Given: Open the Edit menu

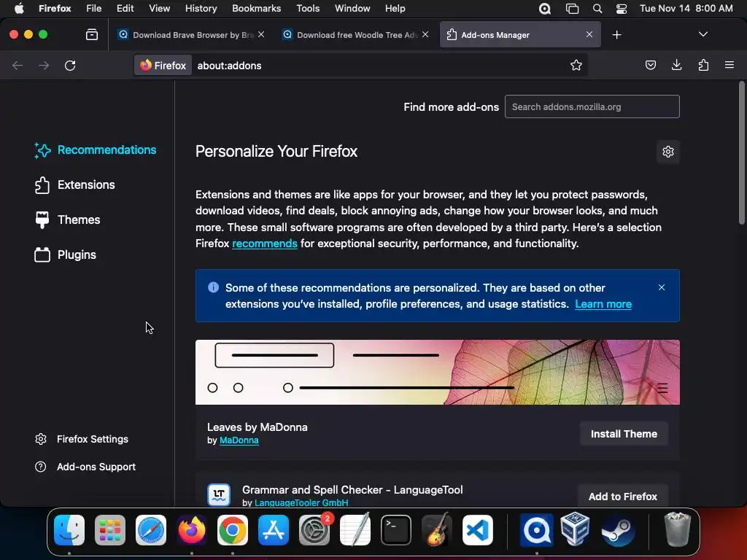Looking at the screenshot, I should pos(125,8).
